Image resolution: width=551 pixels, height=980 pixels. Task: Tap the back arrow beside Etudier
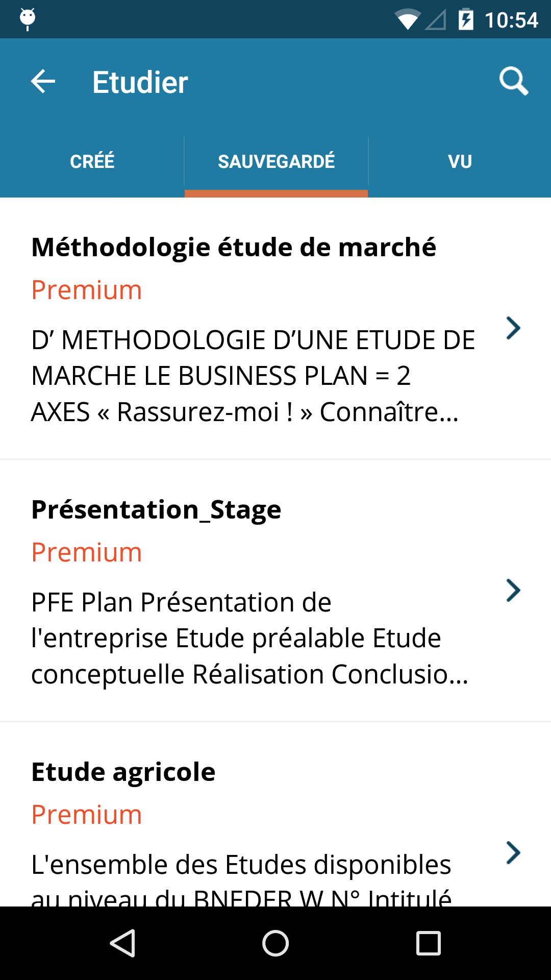(43, 82)
